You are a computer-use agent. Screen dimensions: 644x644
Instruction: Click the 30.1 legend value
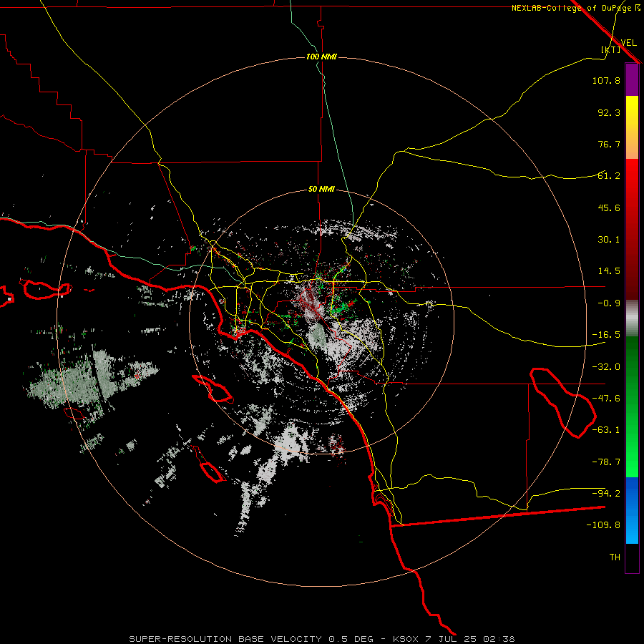pos(609,240)
